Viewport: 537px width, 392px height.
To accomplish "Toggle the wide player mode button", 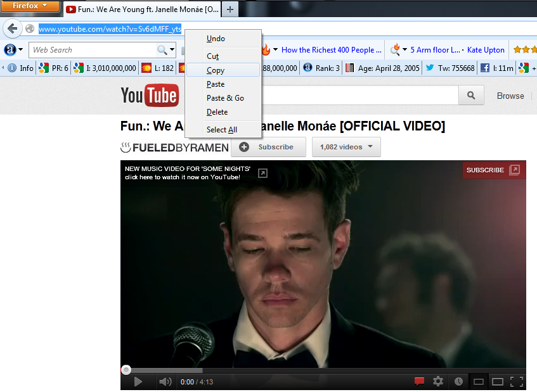I will pos(477,381).
